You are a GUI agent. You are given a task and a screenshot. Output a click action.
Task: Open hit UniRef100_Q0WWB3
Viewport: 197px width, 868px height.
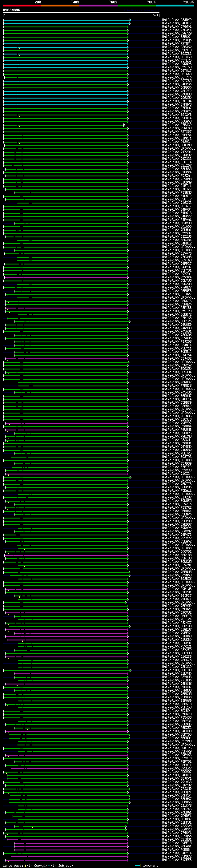[177, 94]
